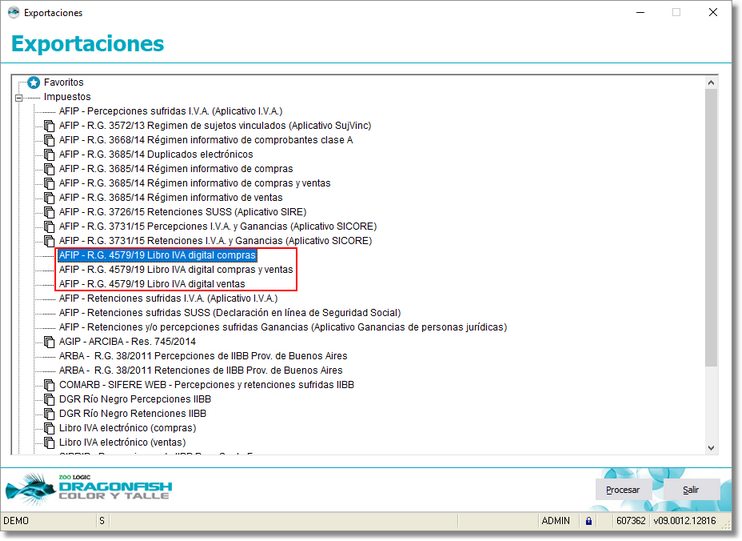Select R.G. 3685/14 Duplicados electrónicos
Image resolution: width=742 pixels, height=541 pixels.
[156, 154]
